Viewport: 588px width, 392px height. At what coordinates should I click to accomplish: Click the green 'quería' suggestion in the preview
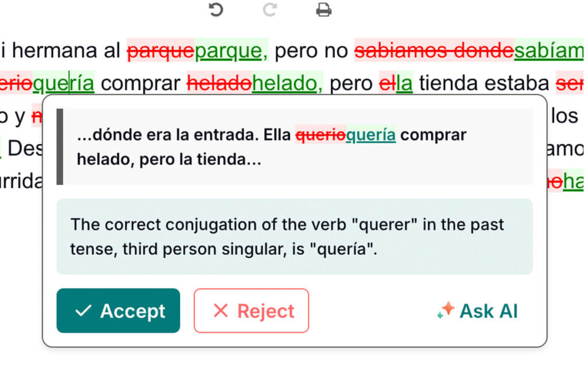[x=370, y=135]
